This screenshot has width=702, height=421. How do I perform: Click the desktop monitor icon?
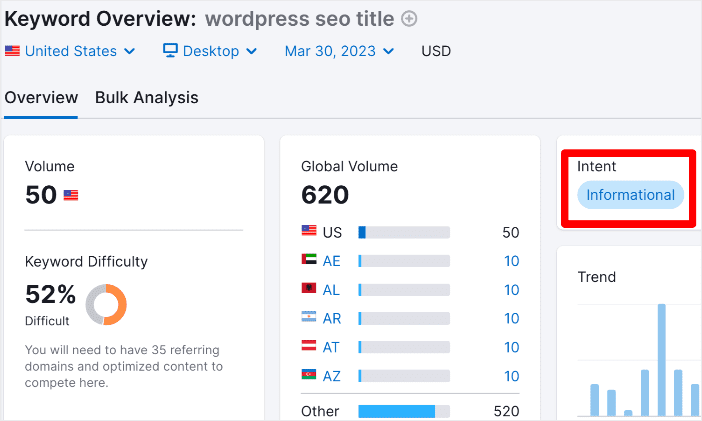point(170,50)
